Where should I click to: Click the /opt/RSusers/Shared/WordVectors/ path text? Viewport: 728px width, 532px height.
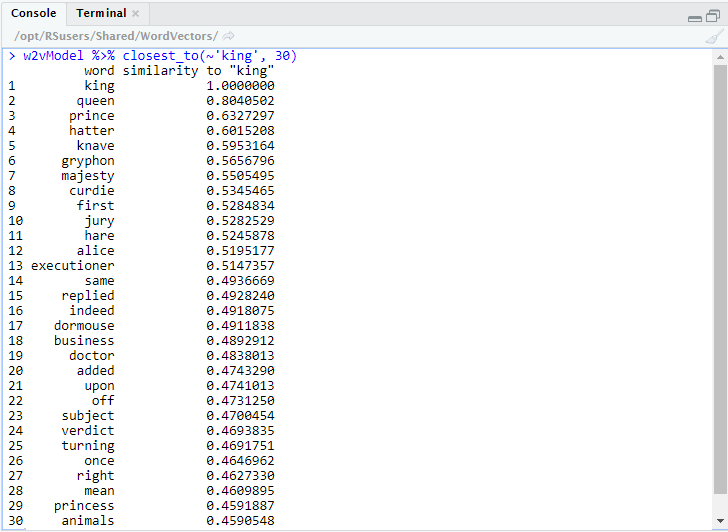click(116, 36)
